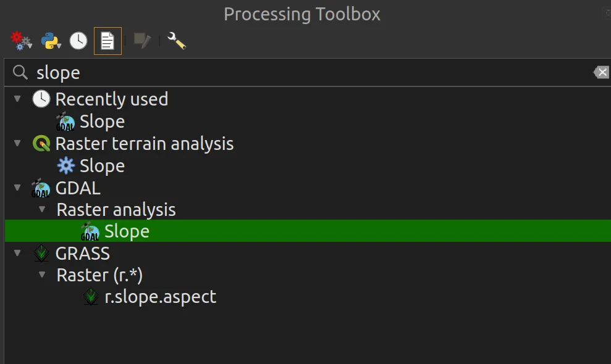This screenshot has width=611, height=364.
Task: Clear the slope search text
Action: pyautogui.click(x=602, y=72)
